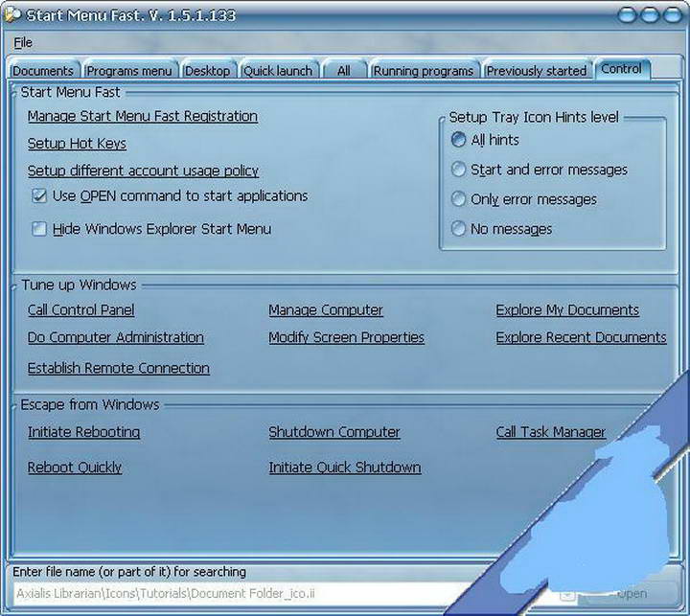The image size is (690, 616).
Task: Open Manage Start Menu Fast Registration link
Action: (x=143, y=116)
